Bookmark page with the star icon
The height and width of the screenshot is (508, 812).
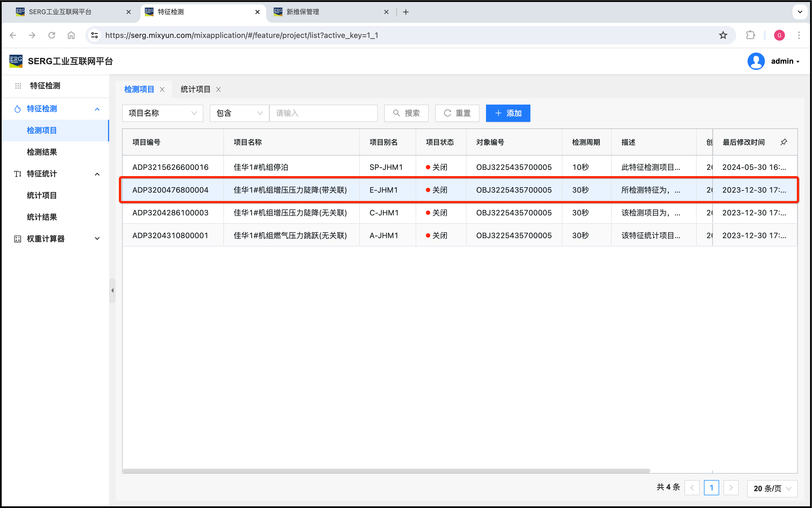tap(723, 35)
